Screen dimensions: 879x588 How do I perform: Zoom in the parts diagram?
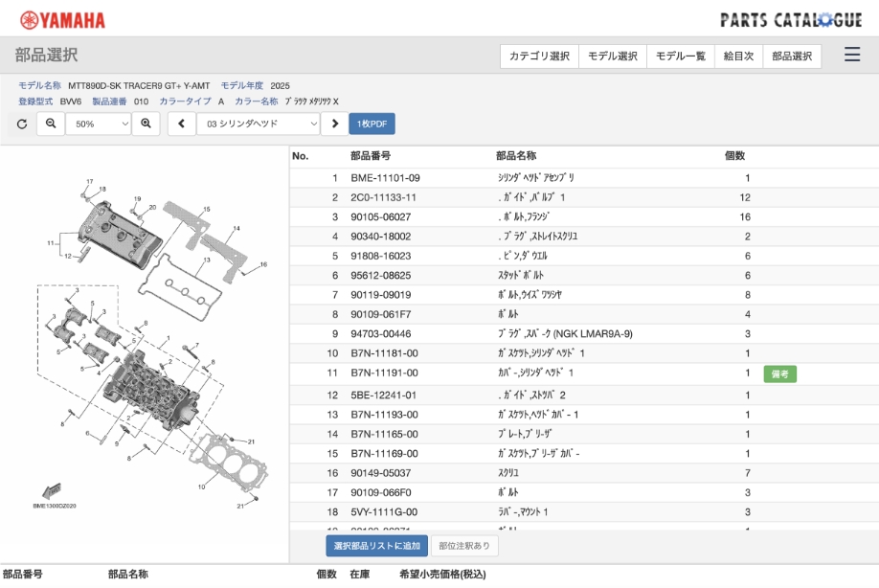pos(146,124)
